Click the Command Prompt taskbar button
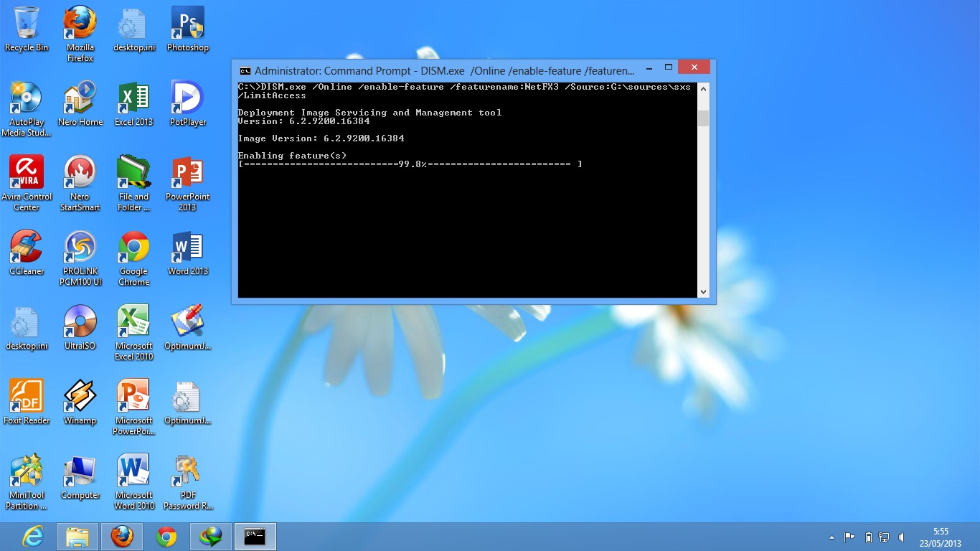This screenshot has height=551, width=980. coord(255,537)
